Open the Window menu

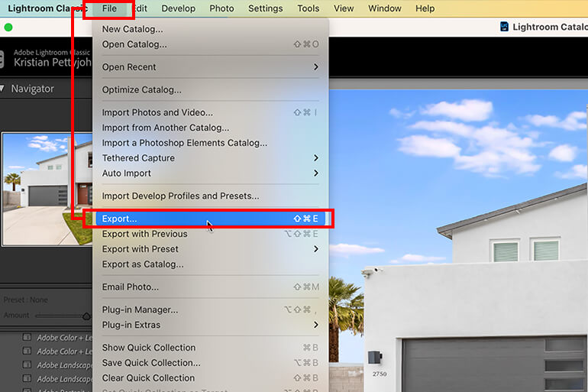[x=385, y=8]
